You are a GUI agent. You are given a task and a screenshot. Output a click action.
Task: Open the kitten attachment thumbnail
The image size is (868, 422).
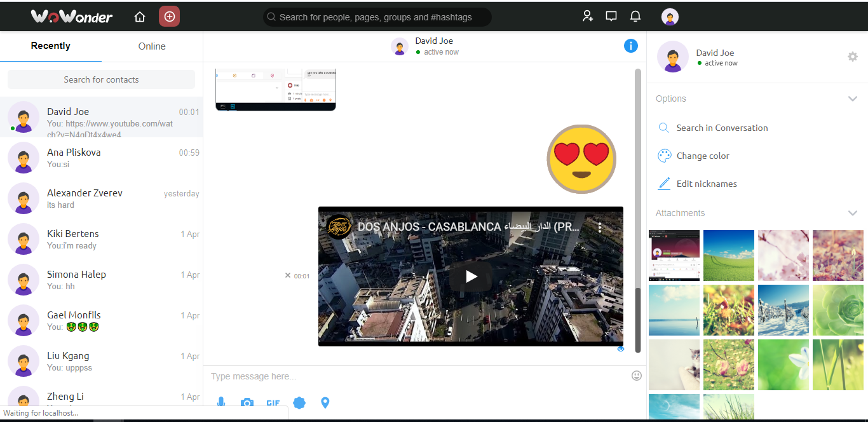point(674,365)
